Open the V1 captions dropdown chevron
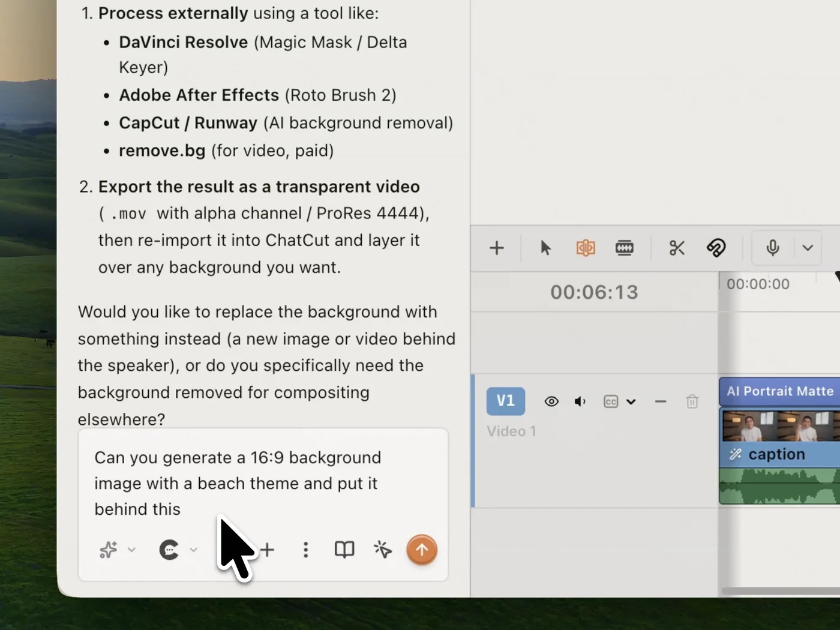This screenshot has height=630, width=840. [631, 402]
